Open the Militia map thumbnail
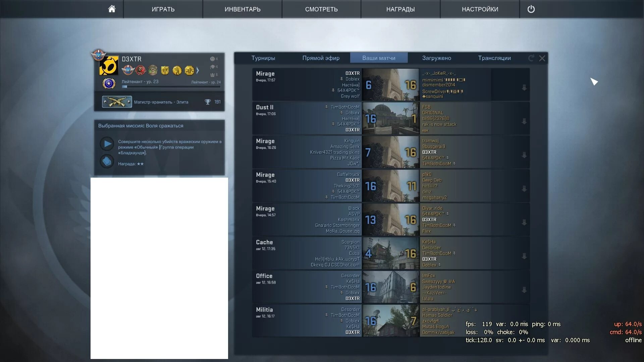Viewport: 644px width, 362px height. (391, 320)
